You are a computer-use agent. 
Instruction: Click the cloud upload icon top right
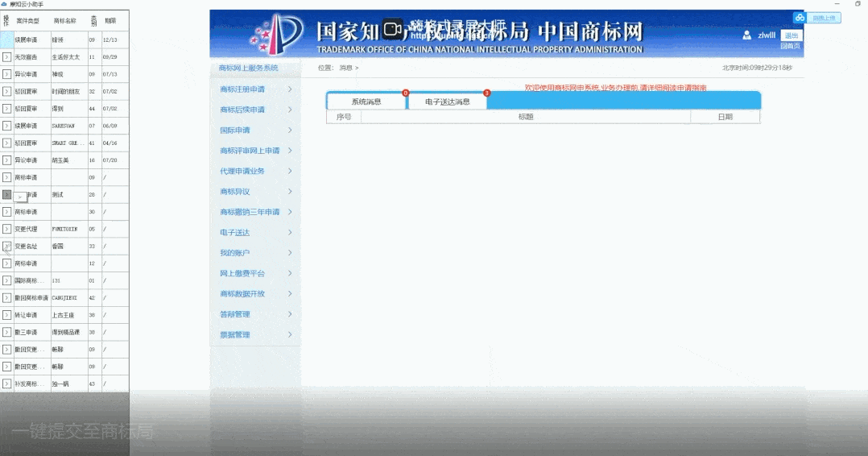click(x=800, y=18)
